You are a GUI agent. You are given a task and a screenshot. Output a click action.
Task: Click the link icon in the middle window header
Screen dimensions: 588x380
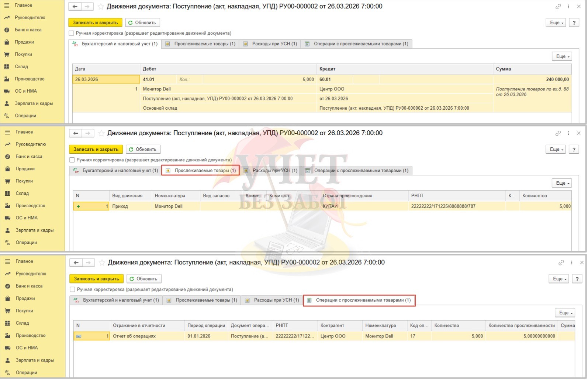pos(558,133)
